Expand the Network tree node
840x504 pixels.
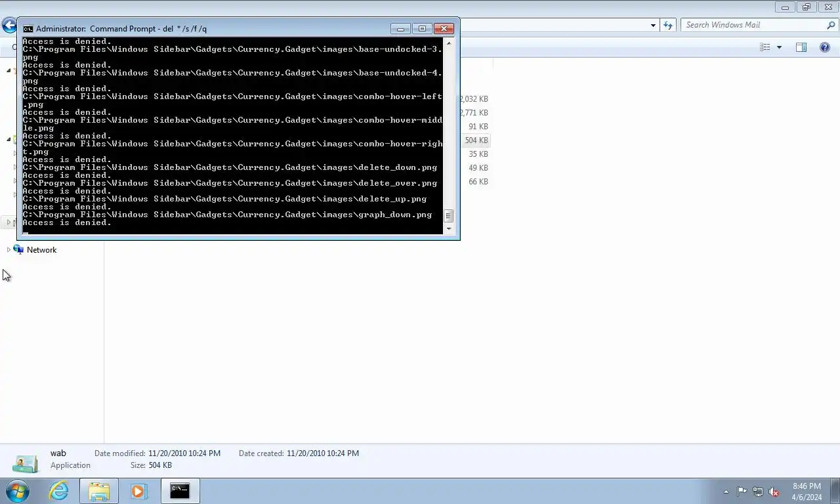coord(9,250)
